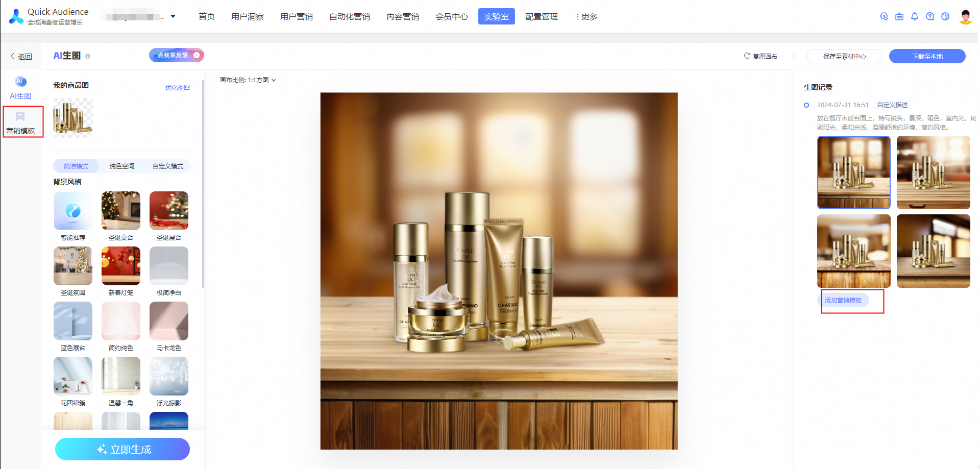Open the 用户营销 menu
Screen dimensions: 980x469
point(297,17)
